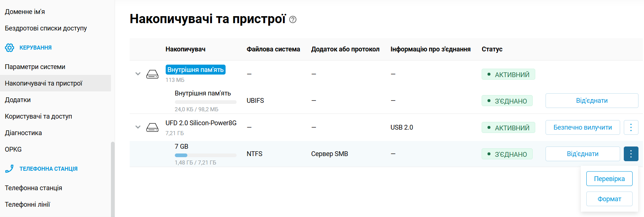The image size is (644, 217).
Task: Click the drive icon for Внутрішня пам'ять
Action: (x=152, y=75)
